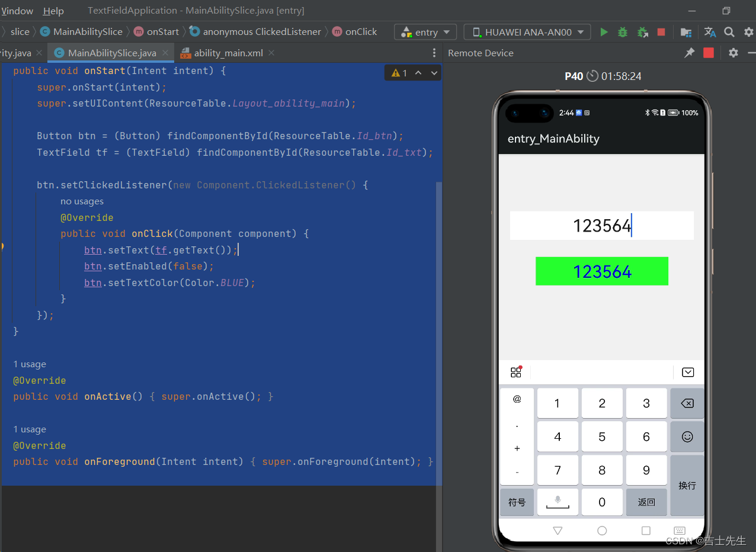Open Search Everywhere magnifier icon
The height and width of the screenshot is (552, 756).
coord(729,32)
